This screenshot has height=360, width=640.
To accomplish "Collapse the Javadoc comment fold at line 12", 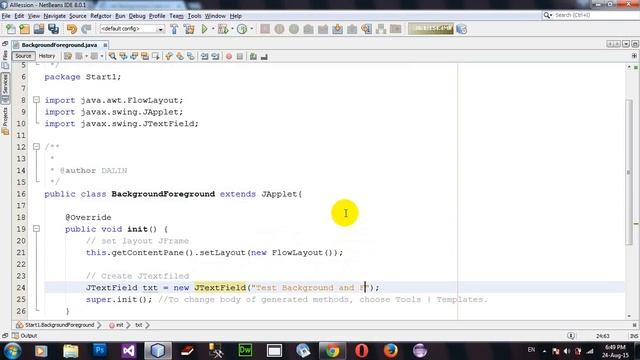I will coord(36,147).
